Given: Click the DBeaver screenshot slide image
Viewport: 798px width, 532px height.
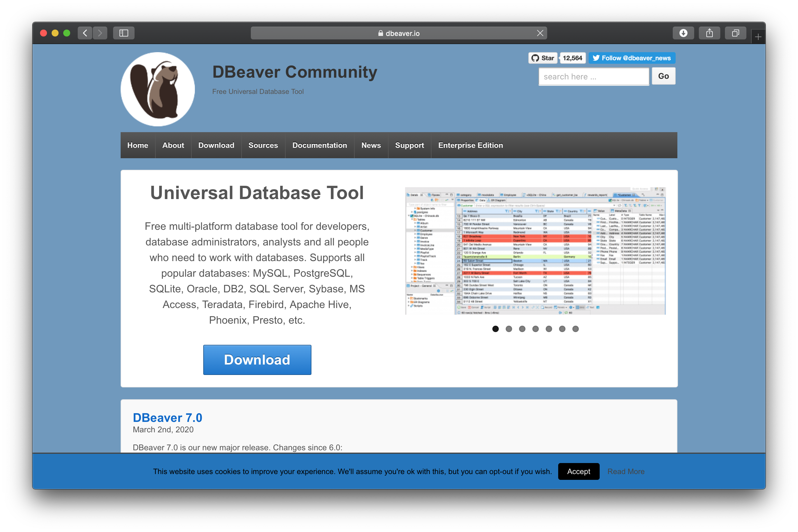Looking at the screenshot, I should pyautogui.click(x=535, y=251).
